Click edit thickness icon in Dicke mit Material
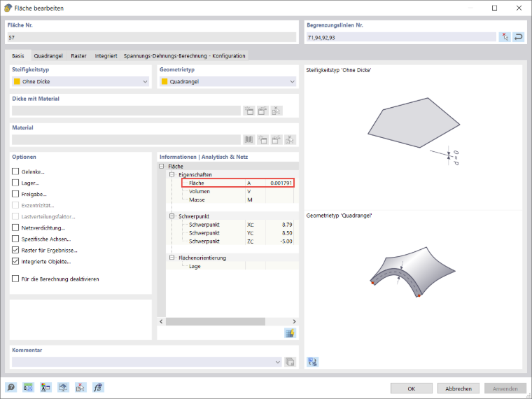Screen dimensions: 532x399 (x=262, y=111)
